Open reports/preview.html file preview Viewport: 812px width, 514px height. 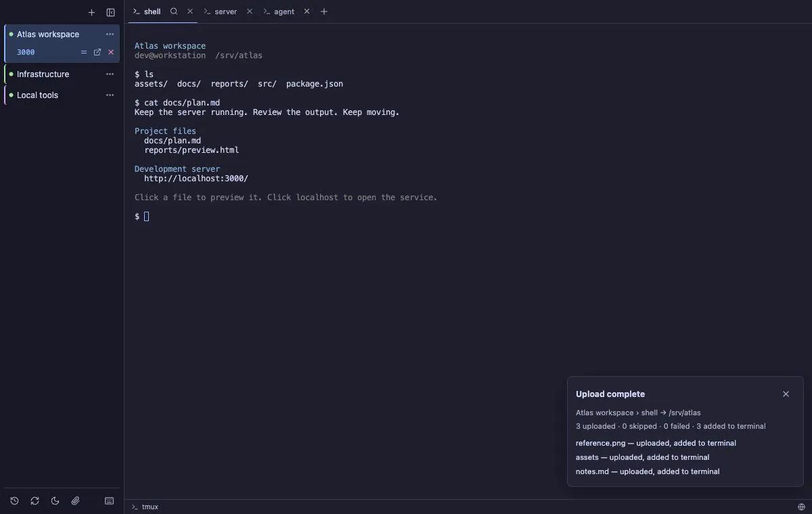(191, 150)
